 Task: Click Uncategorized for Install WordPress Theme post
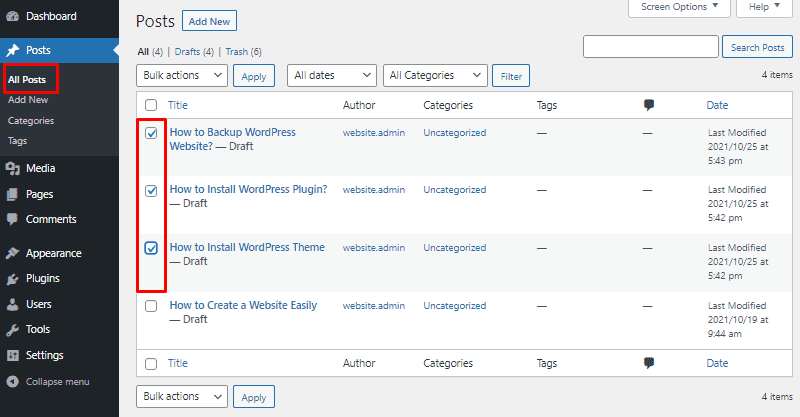[455, 248]
